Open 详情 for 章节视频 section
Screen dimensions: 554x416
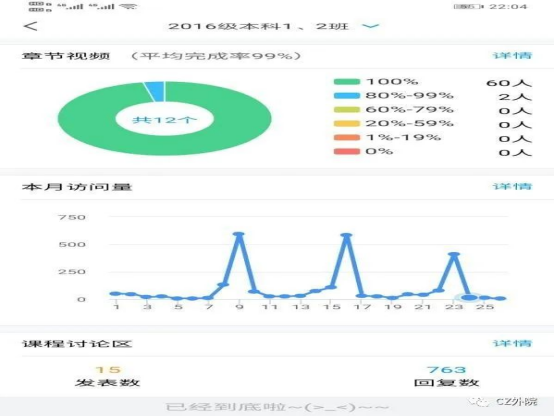[x=512, y=55]
